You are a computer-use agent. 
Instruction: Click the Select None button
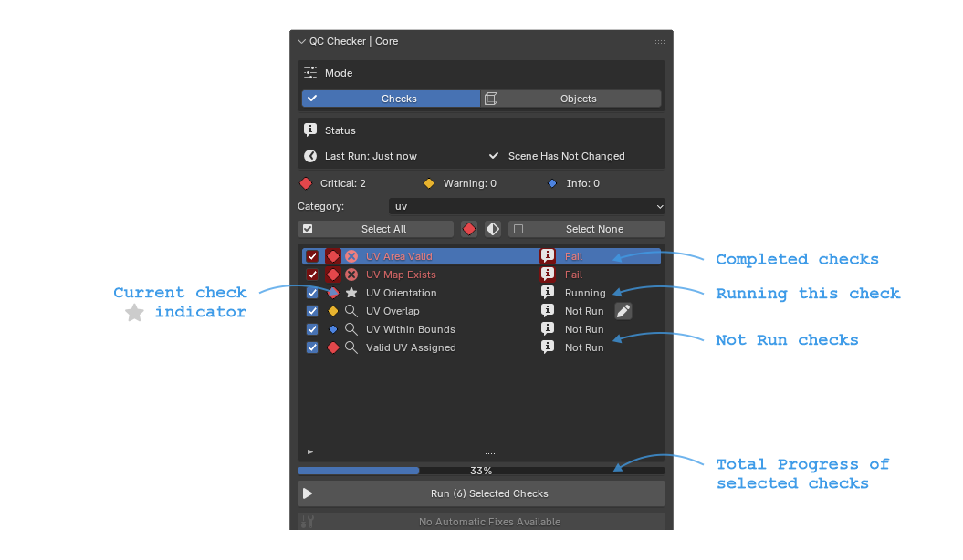587,230
